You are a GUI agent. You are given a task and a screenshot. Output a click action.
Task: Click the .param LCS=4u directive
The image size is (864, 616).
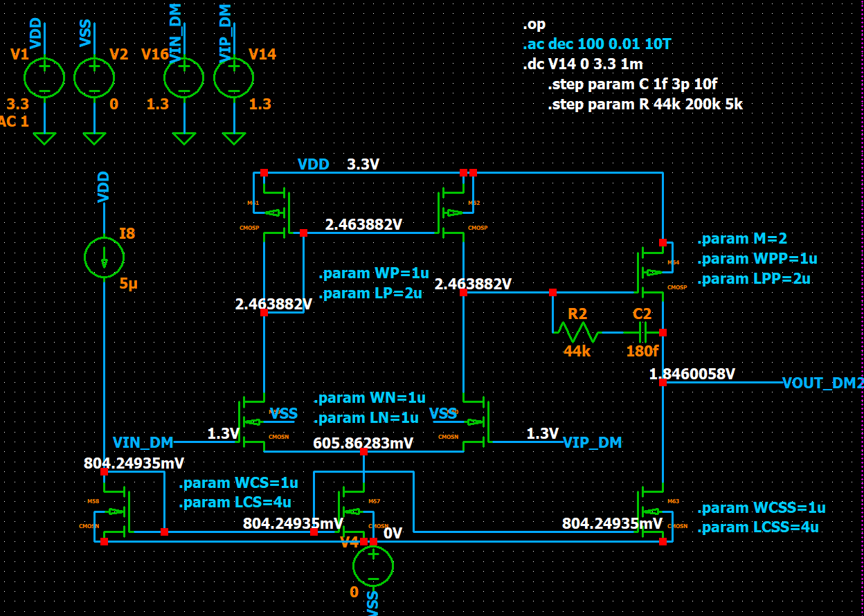[x=235, y=502]
